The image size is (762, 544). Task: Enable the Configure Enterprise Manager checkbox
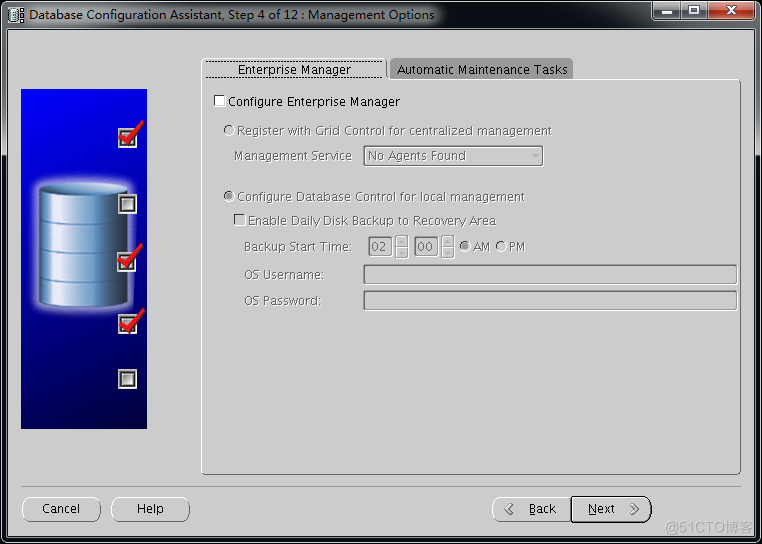click(x=220, y=101)
